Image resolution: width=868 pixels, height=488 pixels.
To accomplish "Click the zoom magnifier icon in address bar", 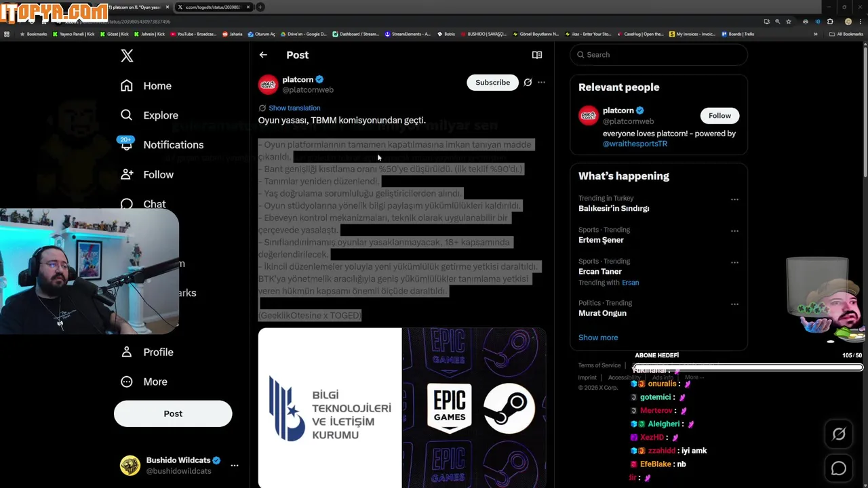I will [777, 22].
